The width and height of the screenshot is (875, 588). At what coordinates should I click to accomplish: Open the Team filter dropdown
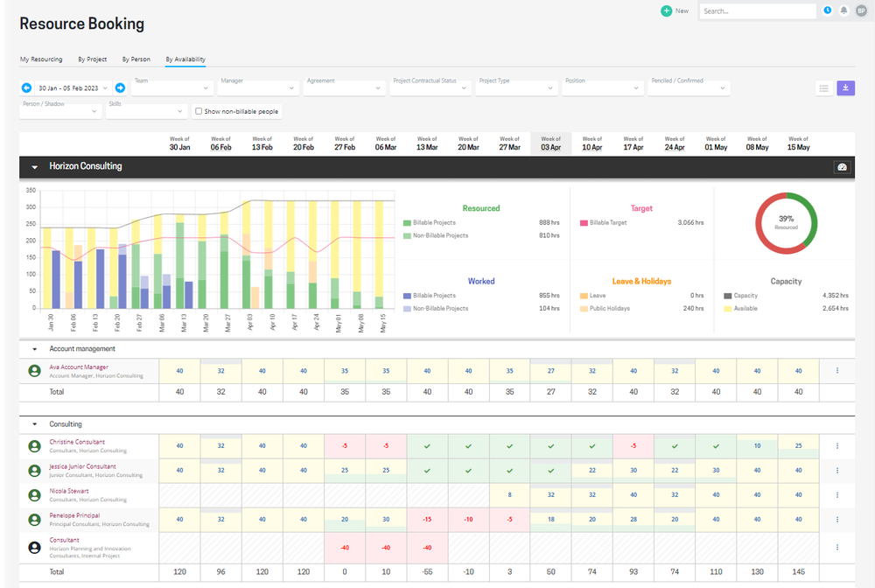point(171,87)
